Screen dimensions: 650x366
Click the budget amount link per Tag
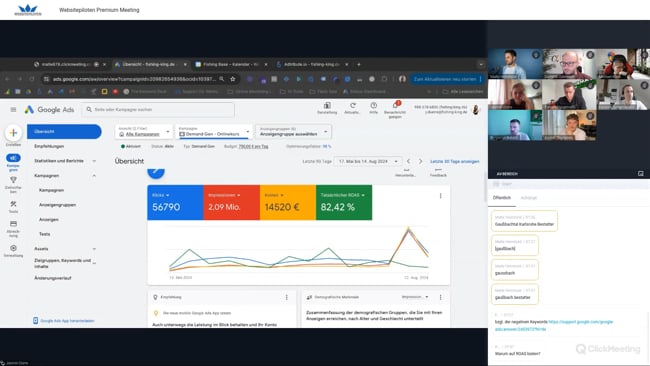(x=253, y=146)
